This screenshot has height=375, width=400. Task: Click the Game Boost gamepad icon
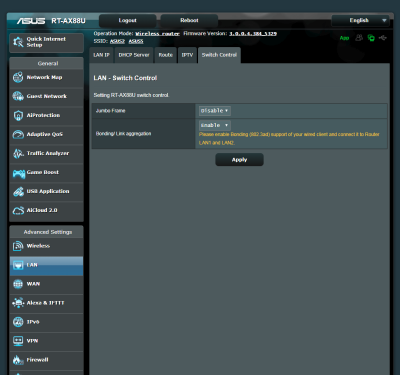[19, 173]
